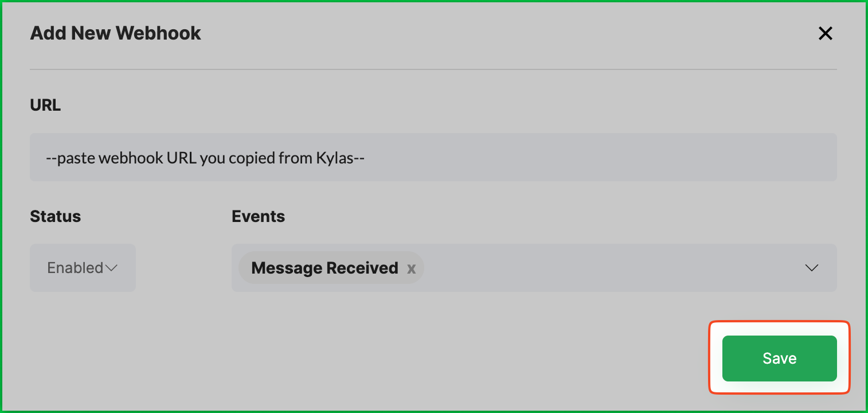
Task: Focus the webhook URL input field
Action: pyautogui.click(x=433, y=158)
